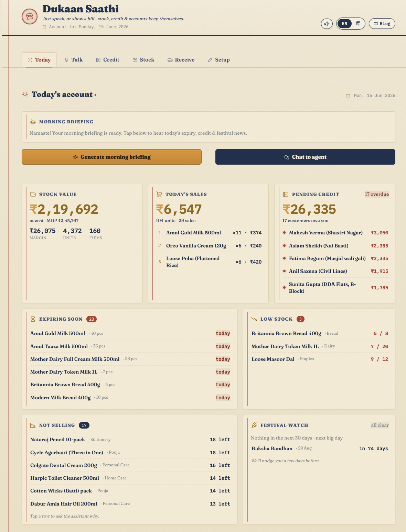Click the margin value ₹26,075

click(x=43, y=231)
